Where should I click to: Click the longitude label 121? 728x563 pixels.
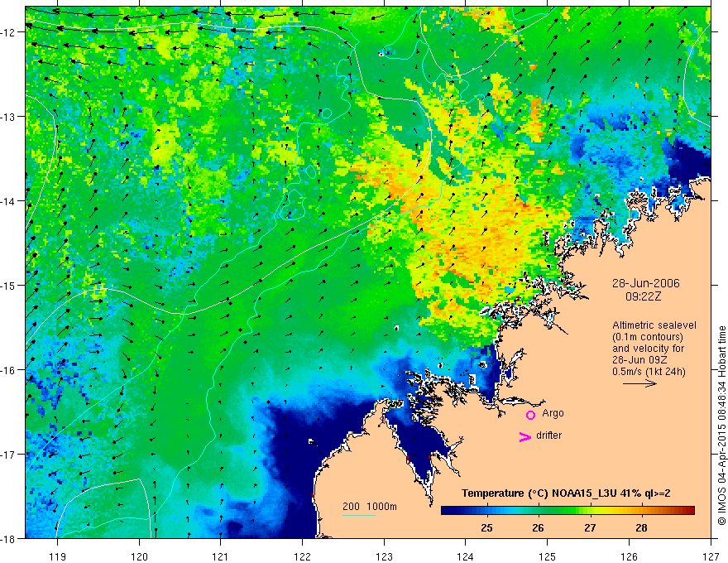tap(221, 556)
